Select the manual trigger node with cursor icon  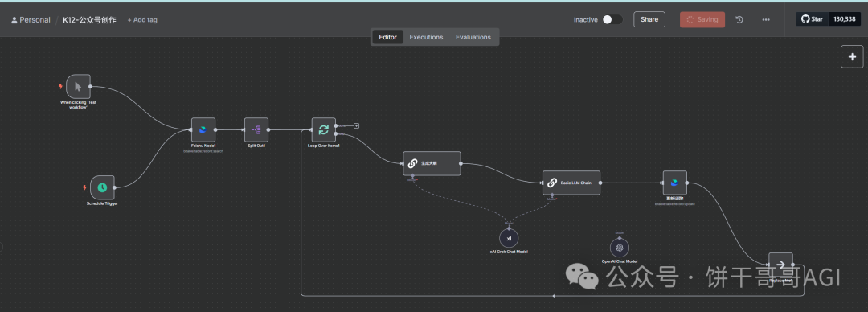(x=78, y=87)
